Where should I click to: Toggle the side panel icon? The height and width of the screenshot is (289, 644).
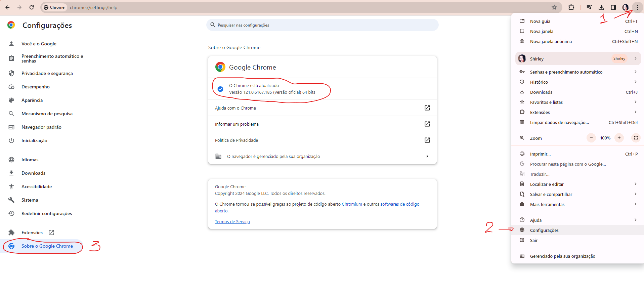tap(613, 7)
